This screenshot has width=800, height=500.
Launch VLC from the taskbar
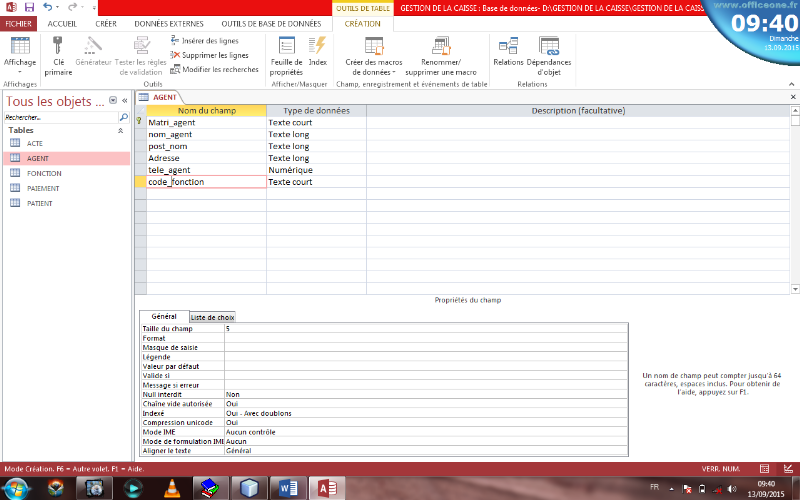tap(171, 487)
